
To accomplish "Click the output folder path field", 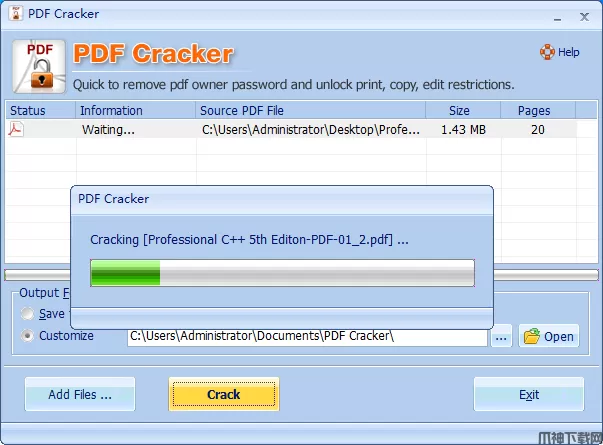I will [x=307, y=336].
